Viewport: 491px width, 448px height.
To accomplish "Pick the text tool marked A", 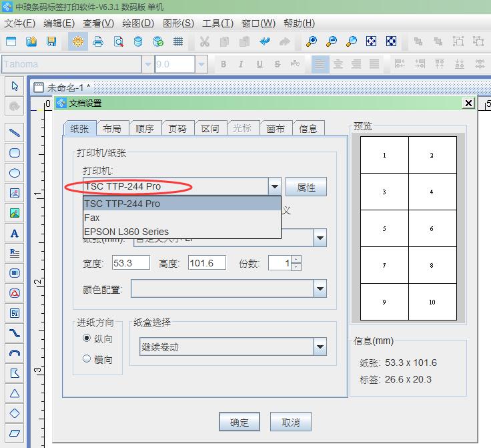I will click(x=14, y=233).
